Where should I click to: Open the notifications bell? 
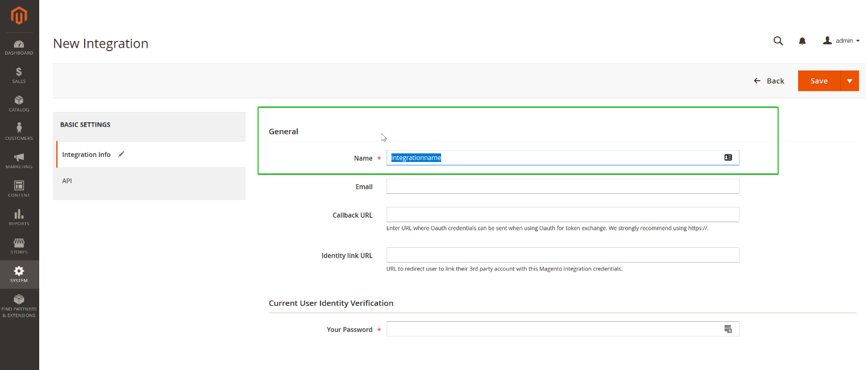click(x=802, y=40)
